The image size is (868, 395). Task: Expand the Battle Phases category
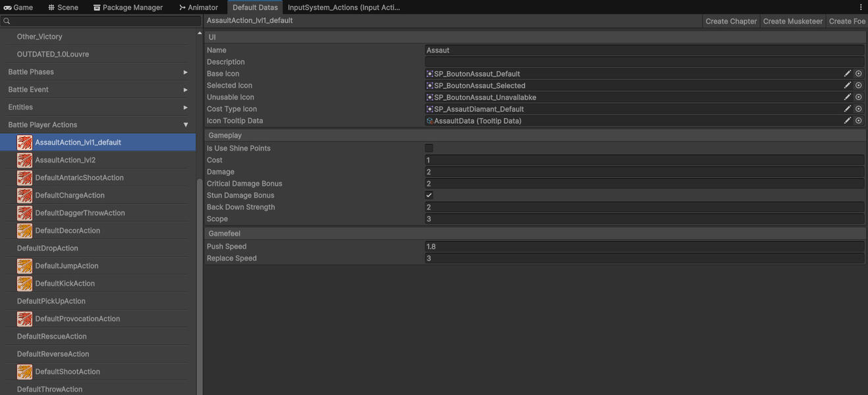185,72
